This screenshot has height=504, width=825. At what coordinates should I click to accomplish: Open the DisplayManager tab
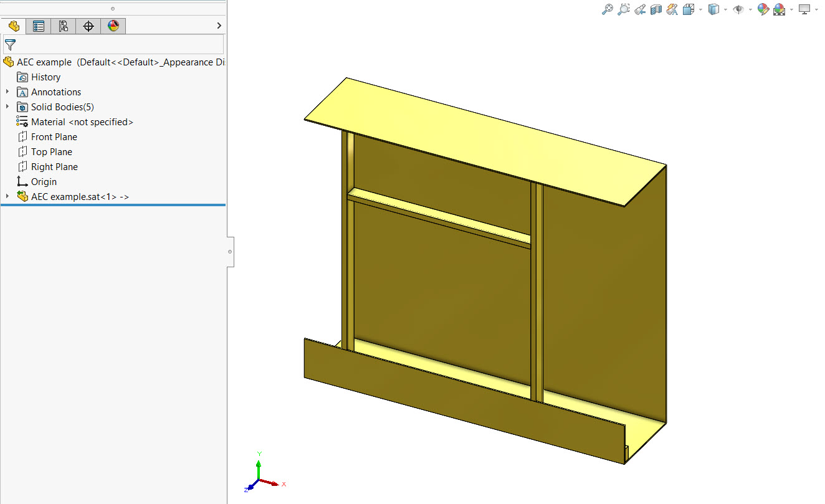113,26
